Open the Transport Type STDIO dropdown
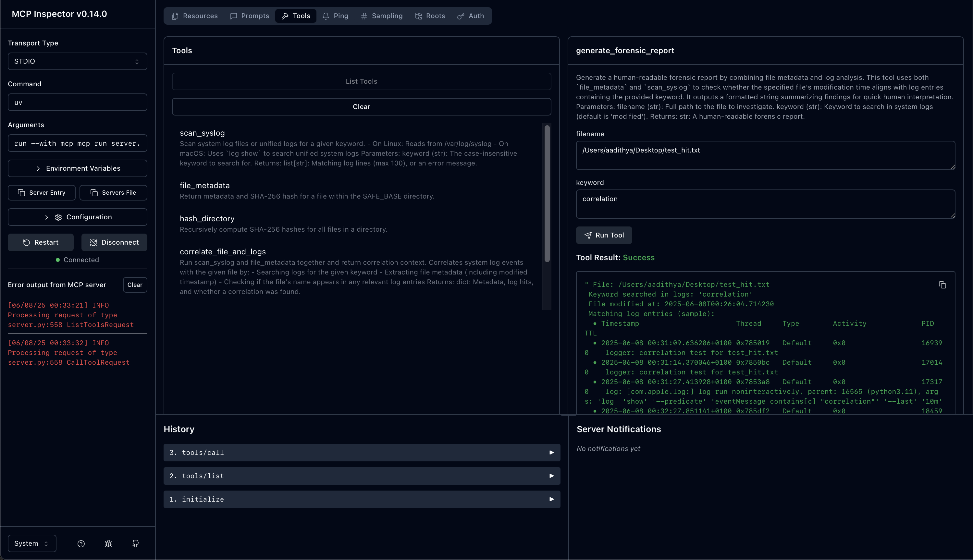This screenshot has width=973, height=560. click(77, 61)
